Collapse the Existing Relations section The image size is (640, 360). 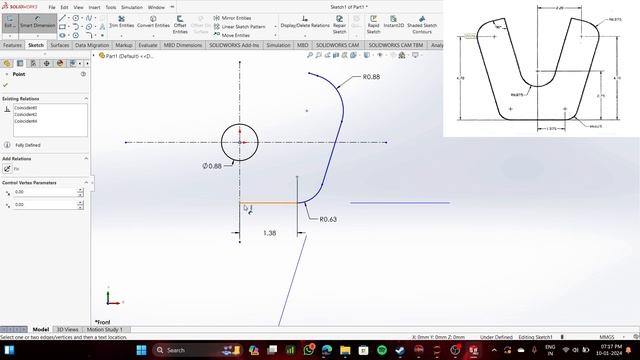click(x=86, y=99)
